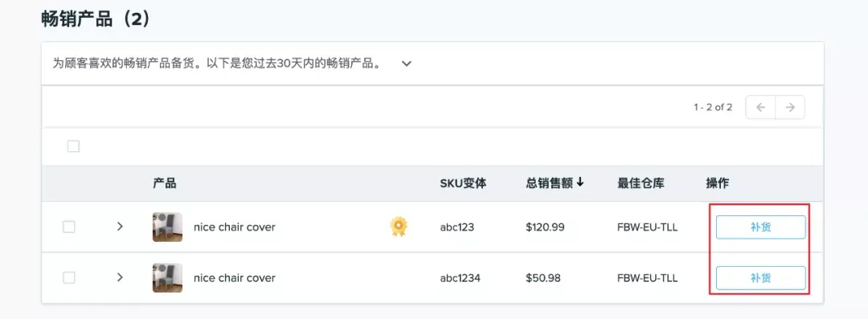
Task: Expand the abc123 product row chevron
Action: 120,227
